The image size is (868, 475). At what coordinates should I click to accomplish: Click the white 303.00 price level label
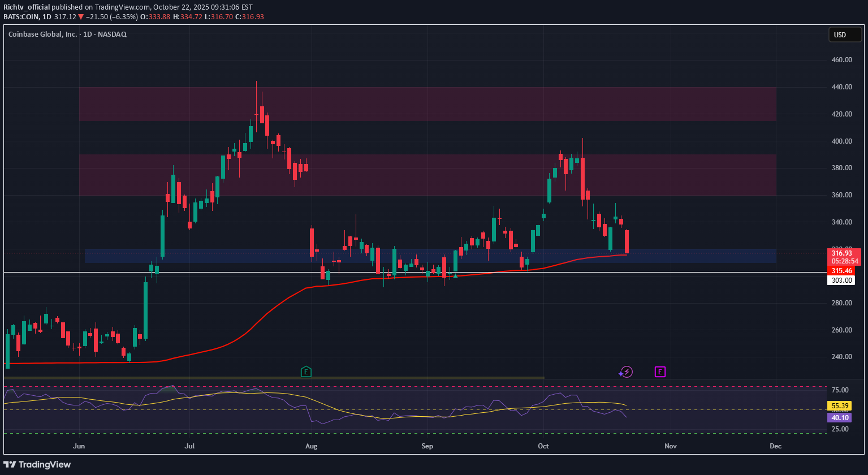pos(840,280)
